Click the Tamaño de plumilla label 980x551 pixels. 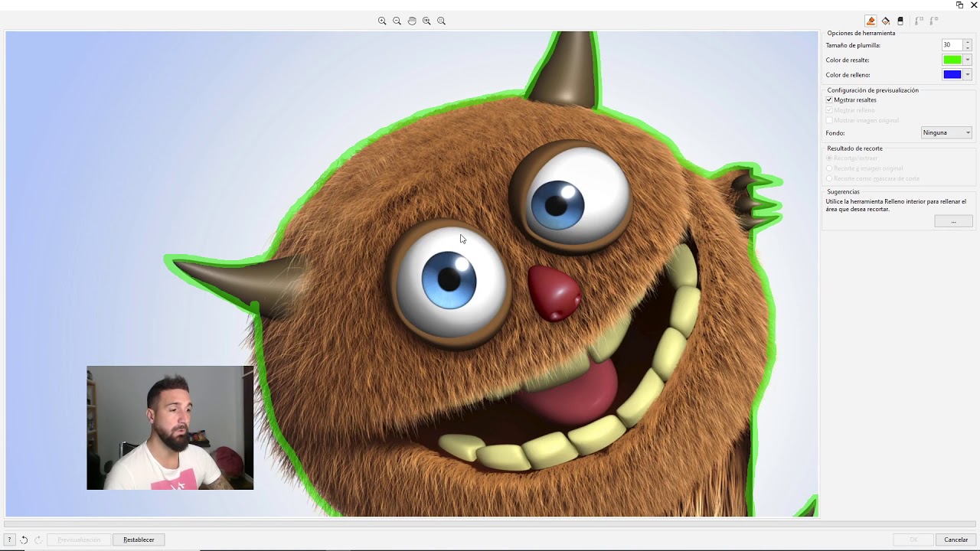coord(852,45)
